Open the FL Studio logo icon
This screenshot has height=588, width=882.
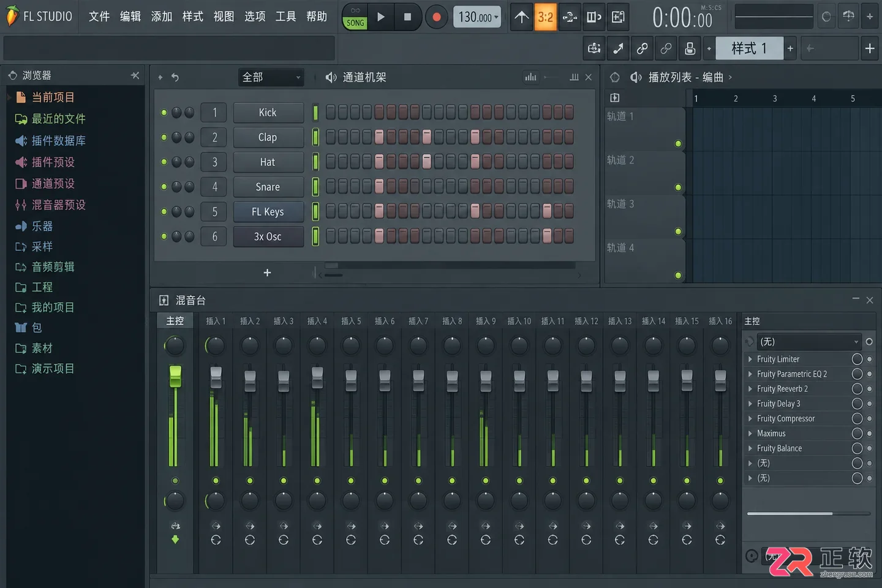pos(12,16)
